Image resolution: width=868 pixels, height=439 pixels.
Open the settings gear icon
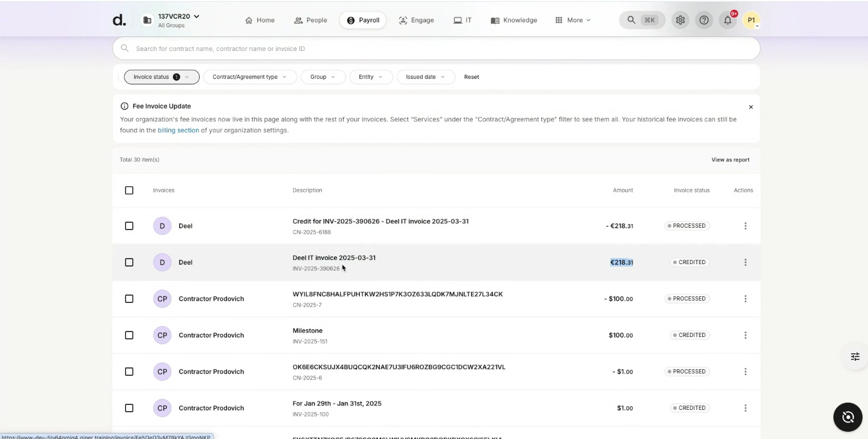tap(680, 20)
